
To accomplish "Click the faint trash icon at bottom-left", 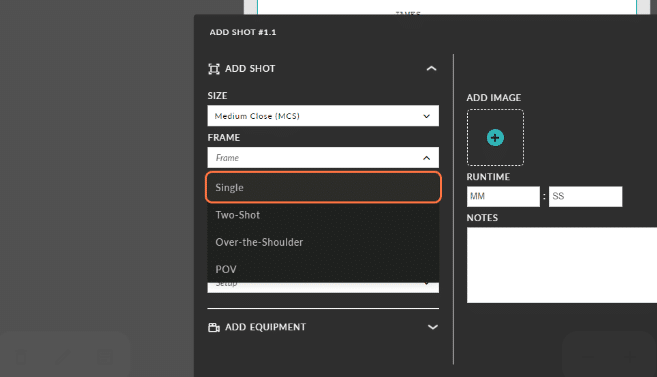I will click(x=21, y=357).
